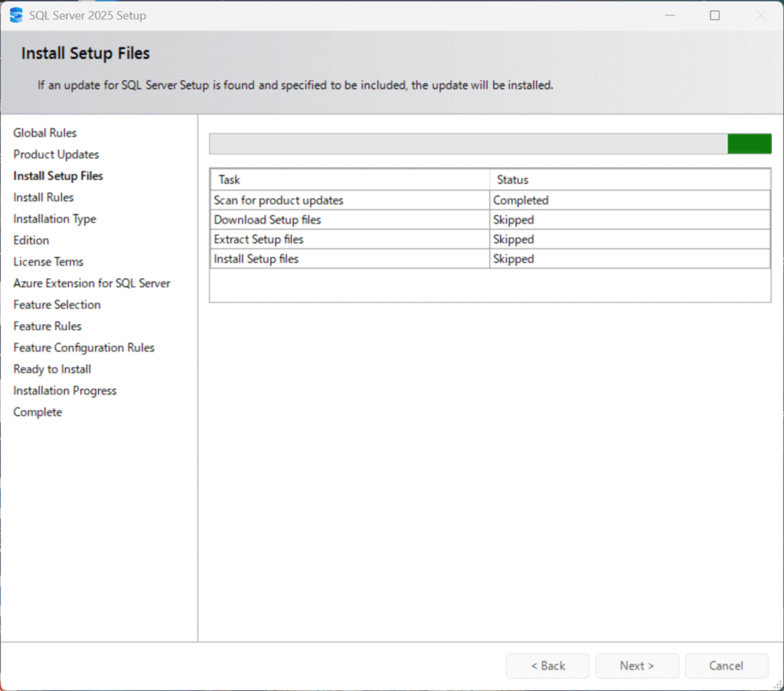Minimize the SQL Server 2025 Setup window
Screen dimensions: 784x691
[670, 15]
